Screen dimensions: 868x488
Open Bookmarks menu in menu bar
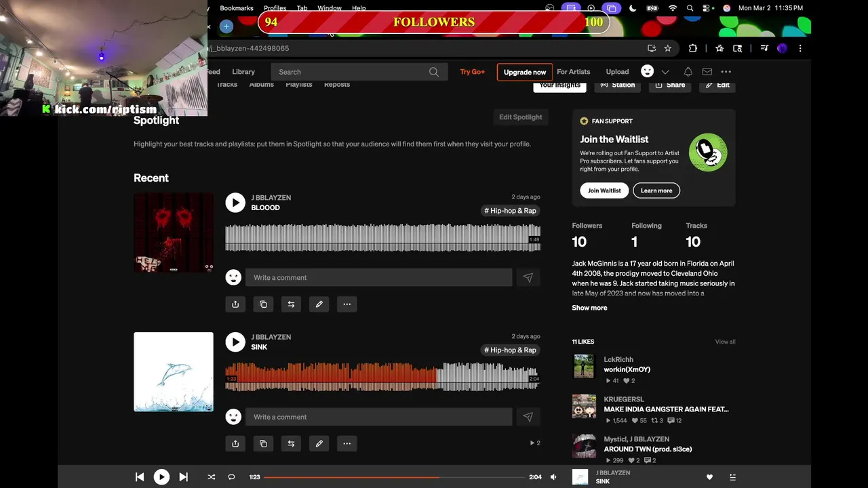tap(237, 8)
